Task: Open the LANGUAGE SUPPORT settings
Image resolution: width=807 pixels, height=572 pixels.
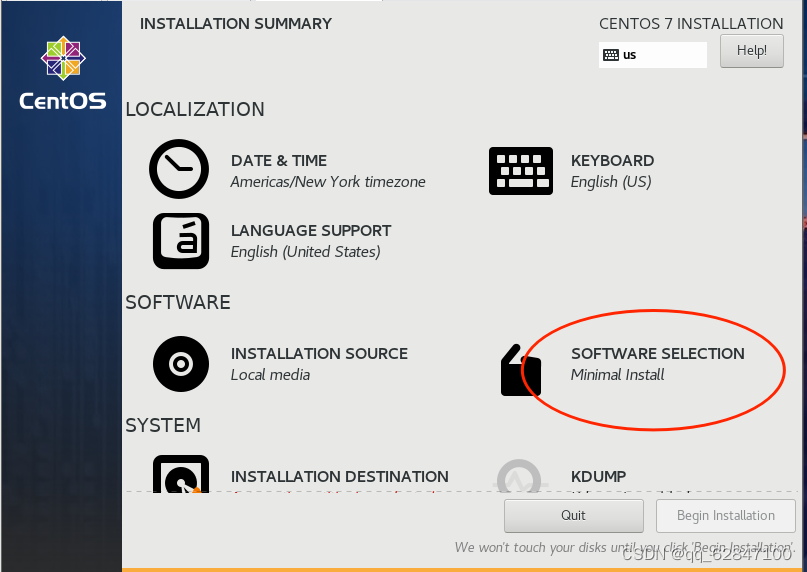Action: click(311, 231)
